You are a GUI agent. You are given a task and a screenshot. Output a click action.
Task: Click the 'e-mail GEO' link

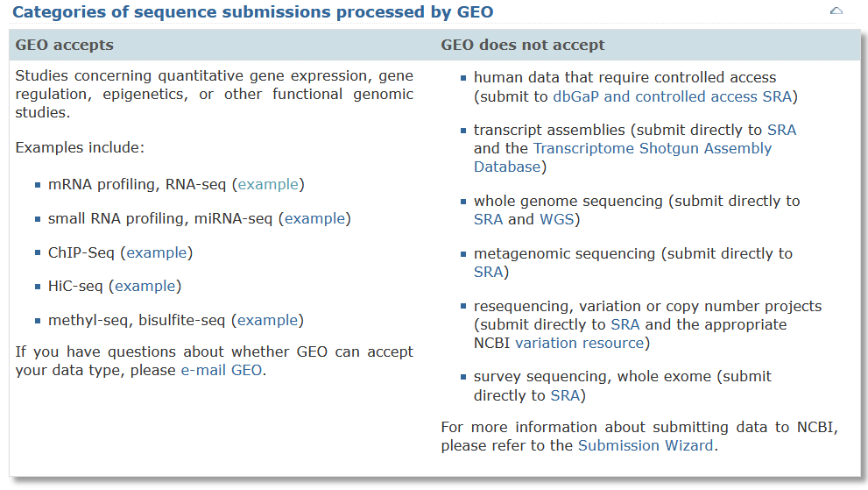[221, 370]
